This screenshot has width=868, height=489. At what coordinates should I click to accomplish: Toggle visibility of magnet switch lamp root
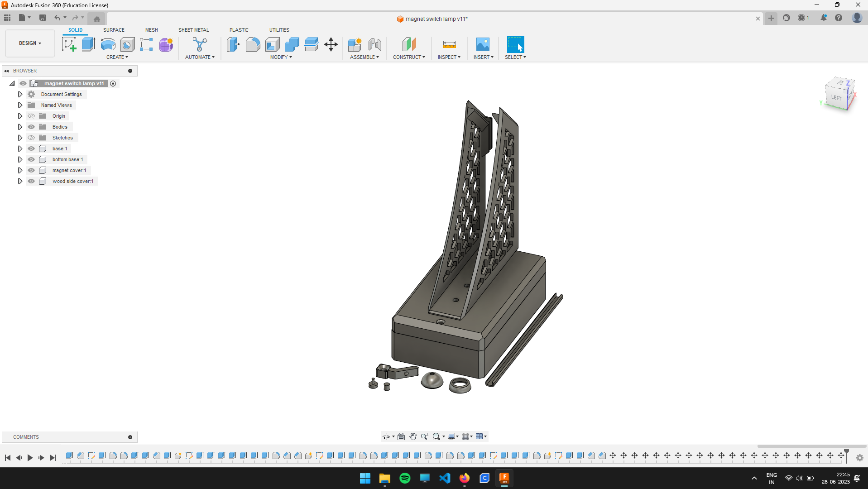[x=23, y=83]
